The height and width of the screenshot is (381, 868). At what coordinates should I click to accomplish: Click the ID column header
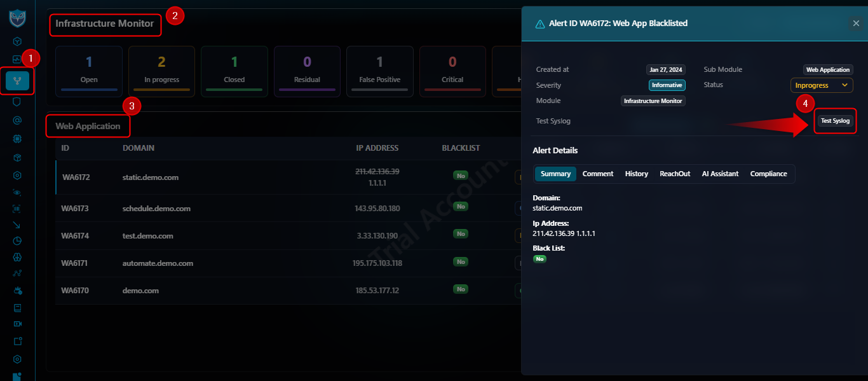tap(65, 148)
